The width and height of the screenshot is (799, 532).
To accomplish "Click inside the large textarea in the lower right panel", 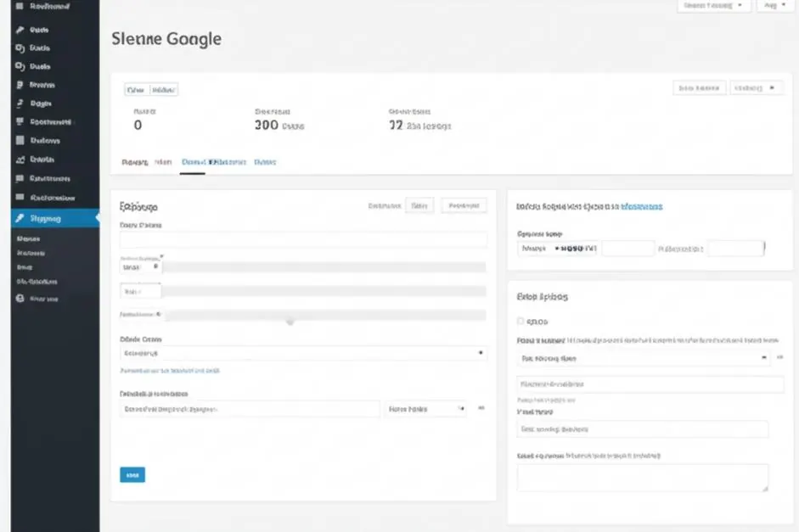I will click(x=643, y=478).
